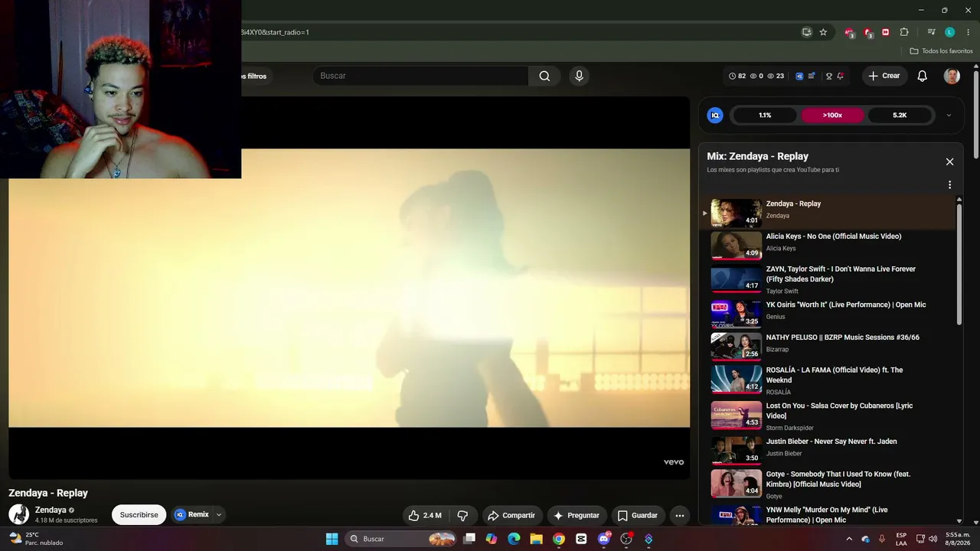Open YouTube notifications bell
Screen dimensions: 980x551
(x=922, y=76)
